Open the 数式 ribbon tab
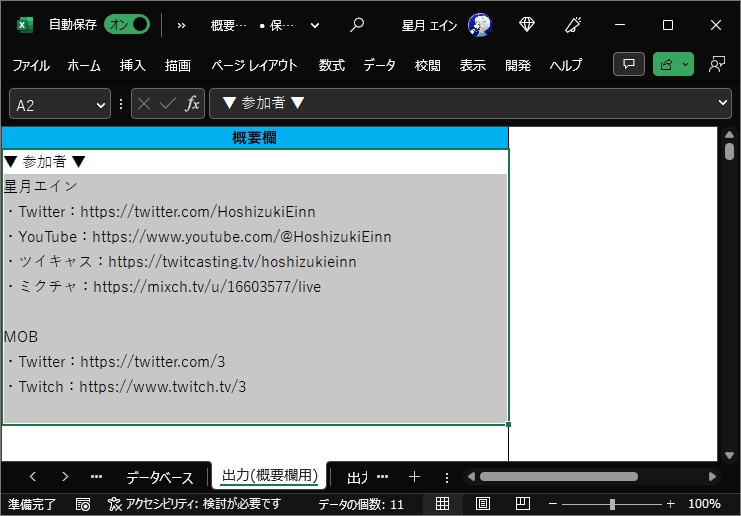This screenshot has height=516, width=741. (x=331, y=65)
